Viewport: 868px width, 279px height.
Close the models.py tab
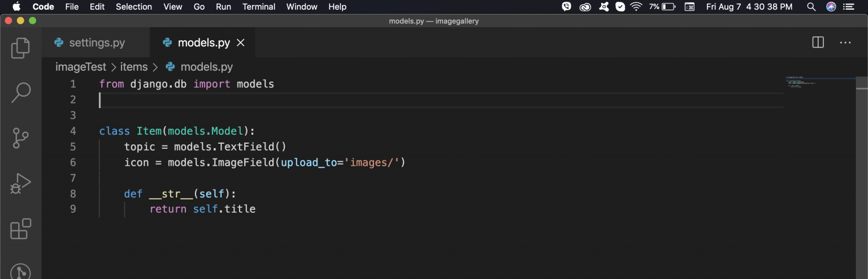[x=240, y=42]
